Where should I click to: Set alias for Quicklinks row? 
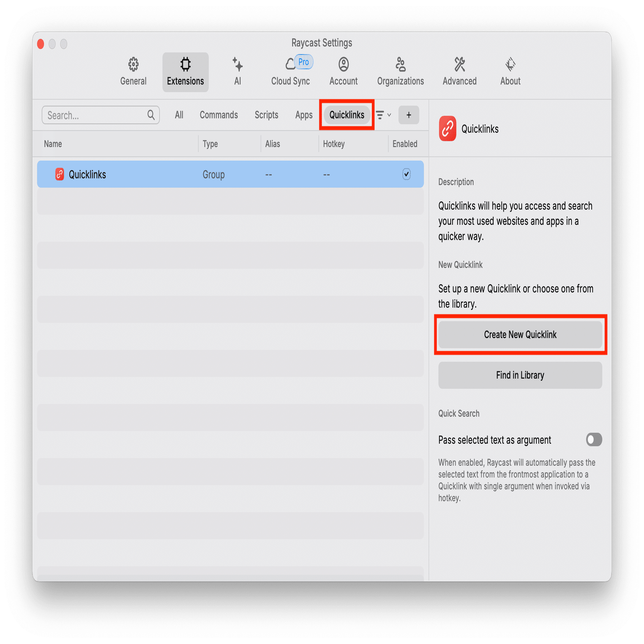point(269,174)
